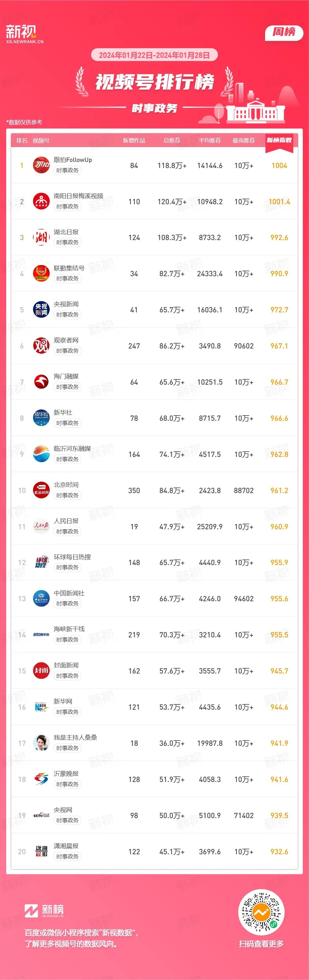
Task: Click the date range 2024年01月22日-01月28日 pill
Action: pos(154,55)
